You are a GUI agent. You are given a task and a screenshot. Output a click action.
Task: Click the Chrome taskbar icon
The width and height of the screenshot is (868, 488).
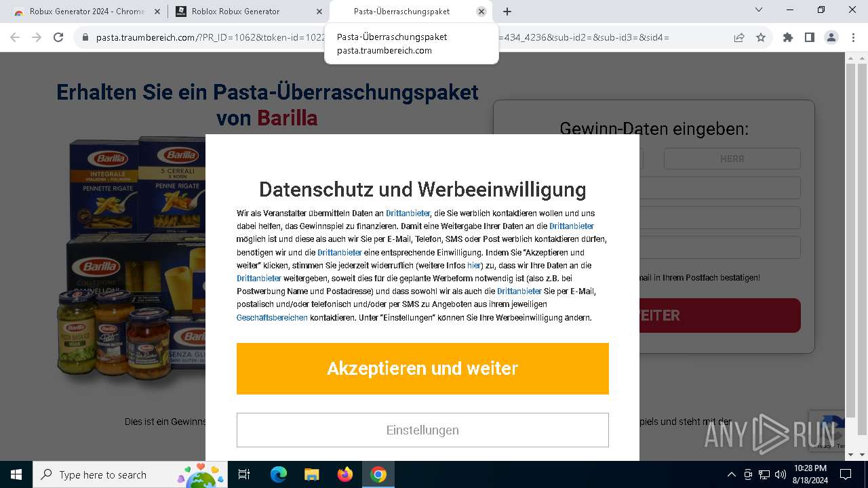click(378, 474)
